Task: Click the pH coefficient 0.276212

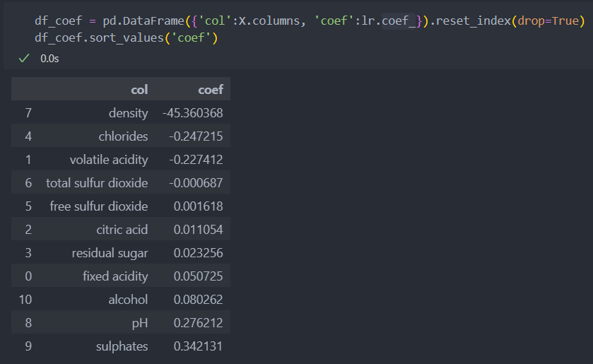Action: coord(198,323)
